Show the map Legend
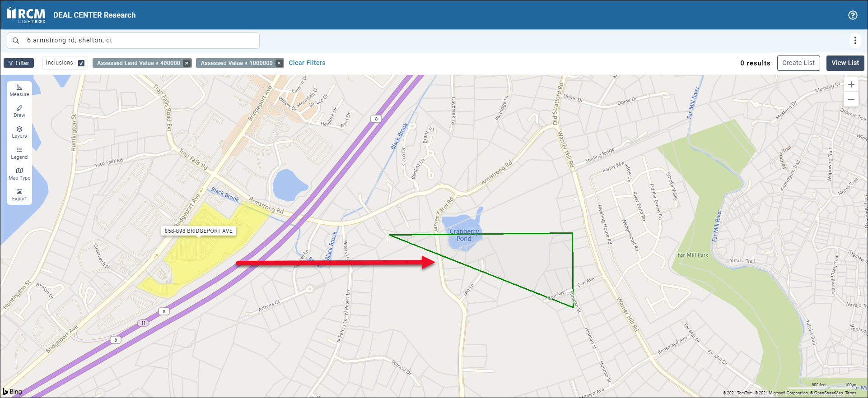 click(19, 153)
